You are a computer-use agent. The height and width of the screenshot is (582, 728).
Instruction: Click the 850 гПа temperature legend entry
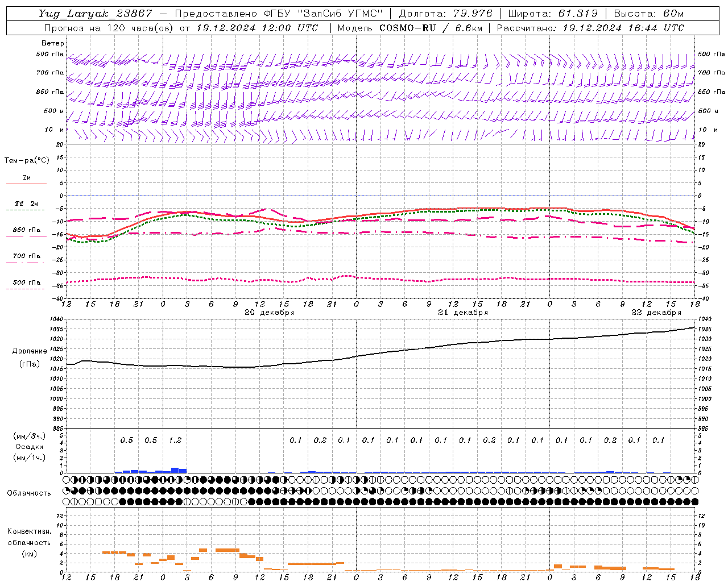pyautogui.click(x=27, y=230)
